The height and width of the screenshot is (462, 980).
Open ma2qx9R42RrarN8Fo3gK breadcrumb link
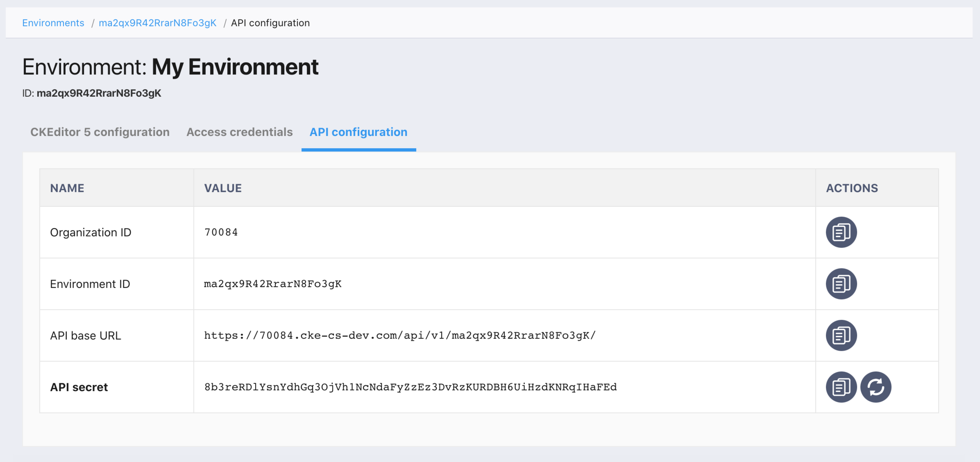[x=158, y=23]
